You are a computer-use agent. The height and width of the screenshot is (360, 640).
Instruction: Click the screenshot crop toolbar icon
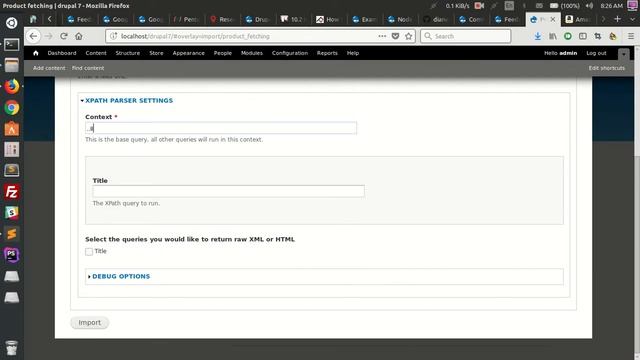tap(598, 36)
